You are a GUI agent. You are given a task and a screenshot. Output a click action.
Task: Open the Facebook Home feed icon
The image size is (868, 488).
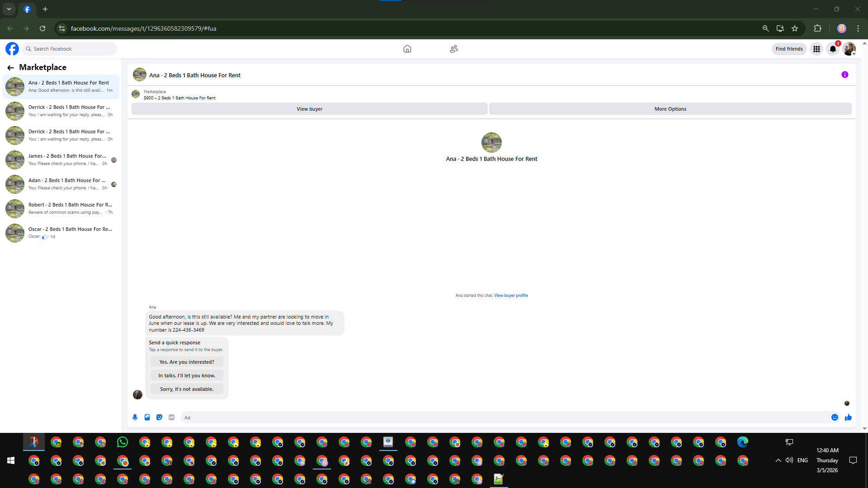pos(407,49)
